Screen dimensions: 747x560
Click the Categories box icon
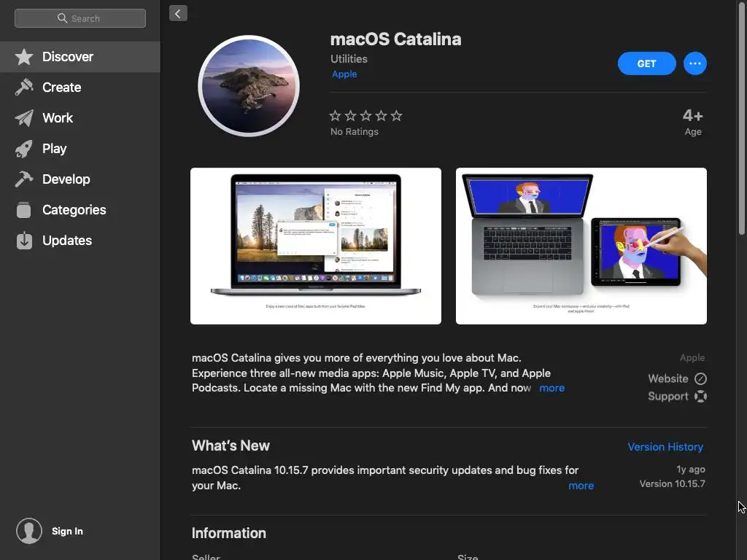[24, 210]
